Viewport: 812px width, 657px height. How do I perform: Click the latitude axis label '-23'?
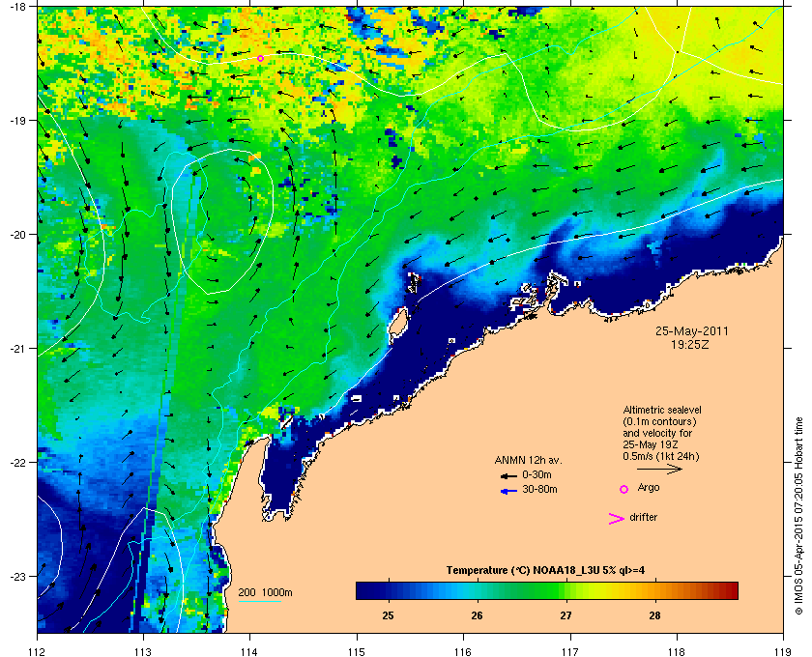click(18, 576)
